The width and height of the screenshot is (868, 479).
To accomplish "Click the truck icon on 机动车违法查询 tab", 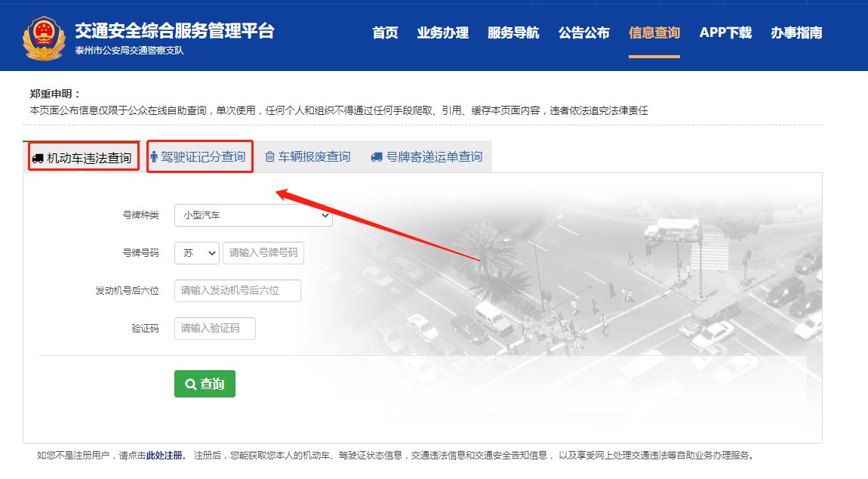I will tap(38, 159).
